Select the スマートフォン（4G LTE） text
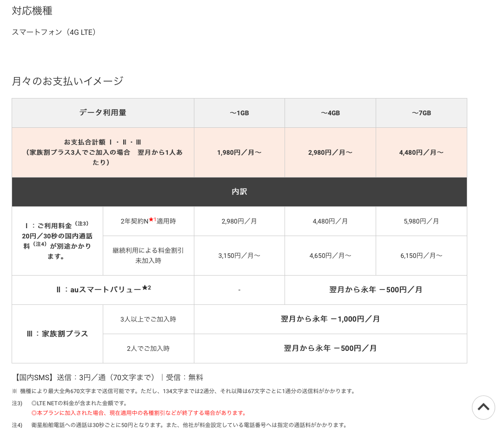 [54, 32]
